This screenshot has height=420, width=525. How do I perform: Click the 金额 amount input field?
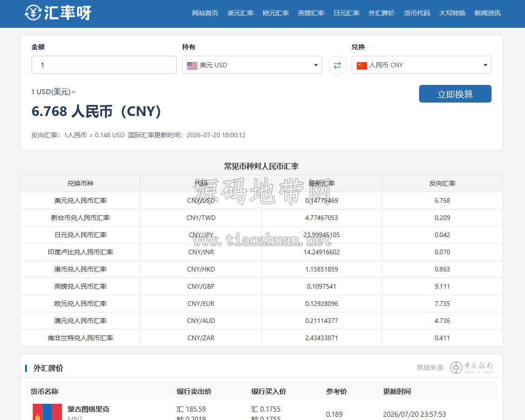point(104,65)
